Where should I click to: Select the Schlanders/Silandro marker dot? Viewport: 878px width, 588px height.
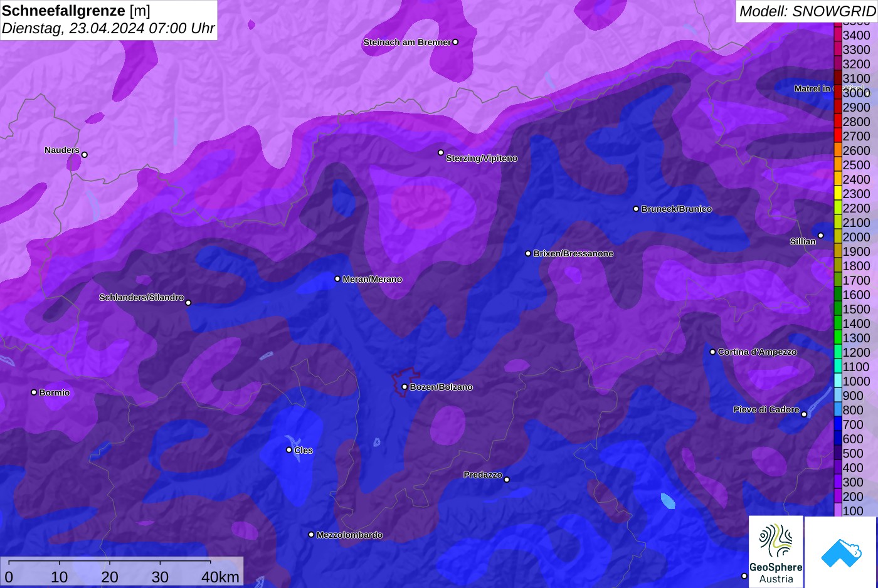click(188, 302)
